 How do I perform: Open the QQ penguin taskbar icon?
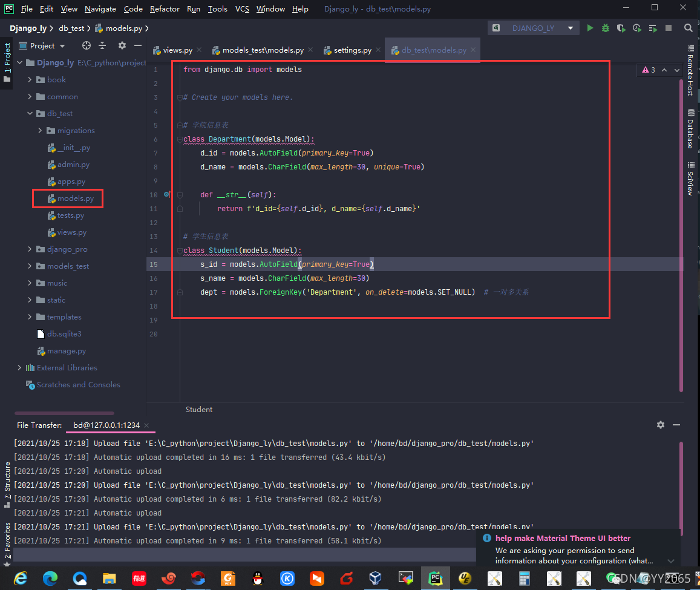click(x=258, y=579)
